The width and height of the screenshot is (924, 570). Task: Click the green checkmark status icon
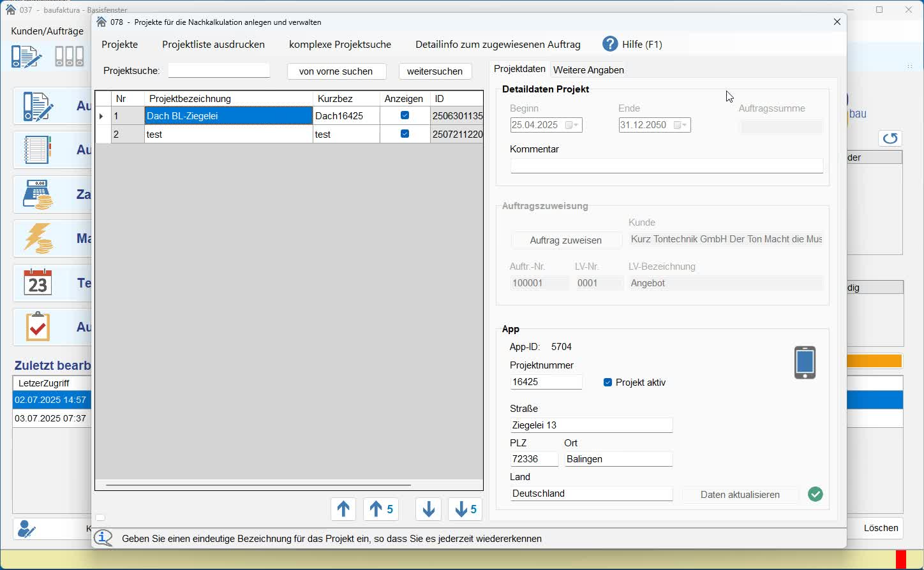pos(816,495)
